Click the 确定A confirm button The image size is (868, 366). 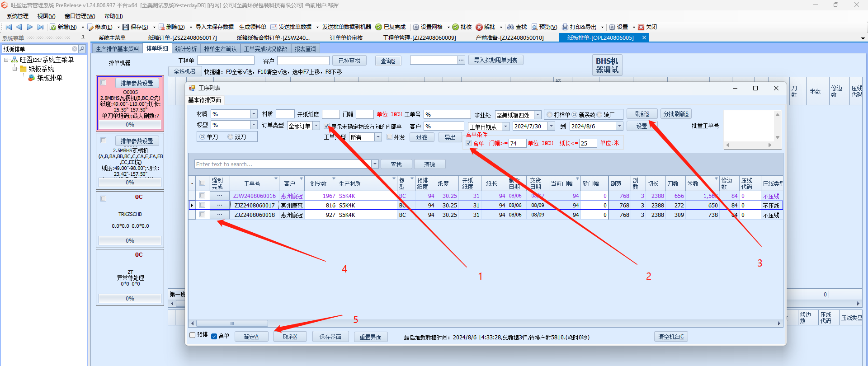(x=251, y=337)
